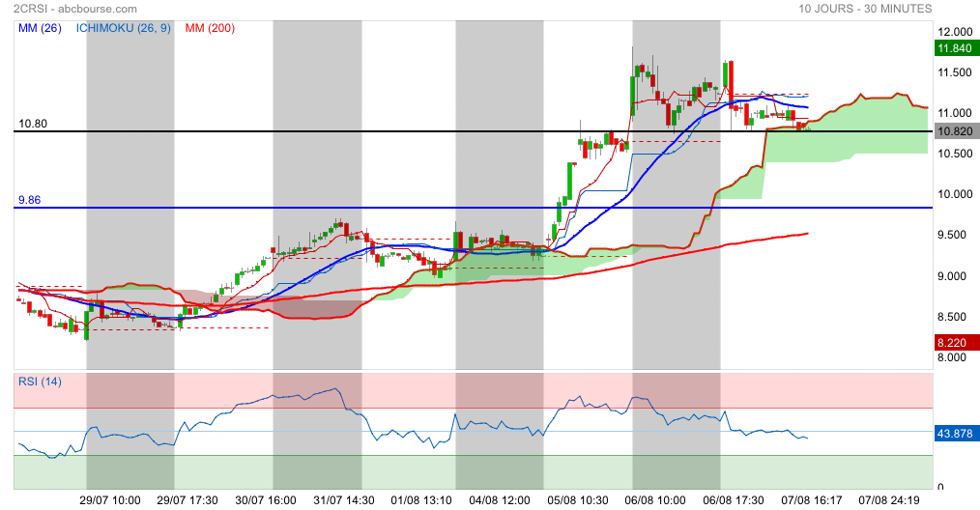Click the 10.80 resistance line label
This screenshot has width=980, height=510.
33,124
